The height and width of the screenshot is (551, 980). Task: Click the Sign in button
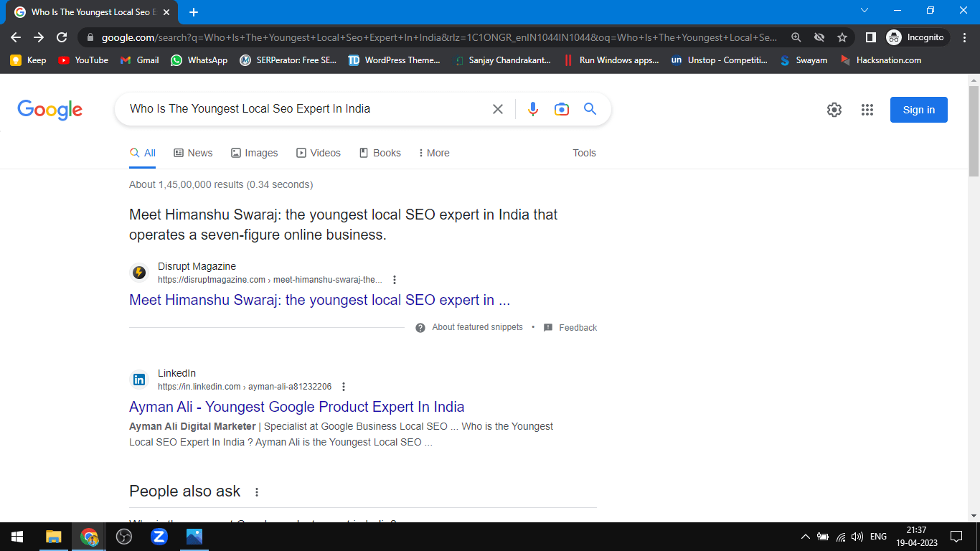[918, 110]
